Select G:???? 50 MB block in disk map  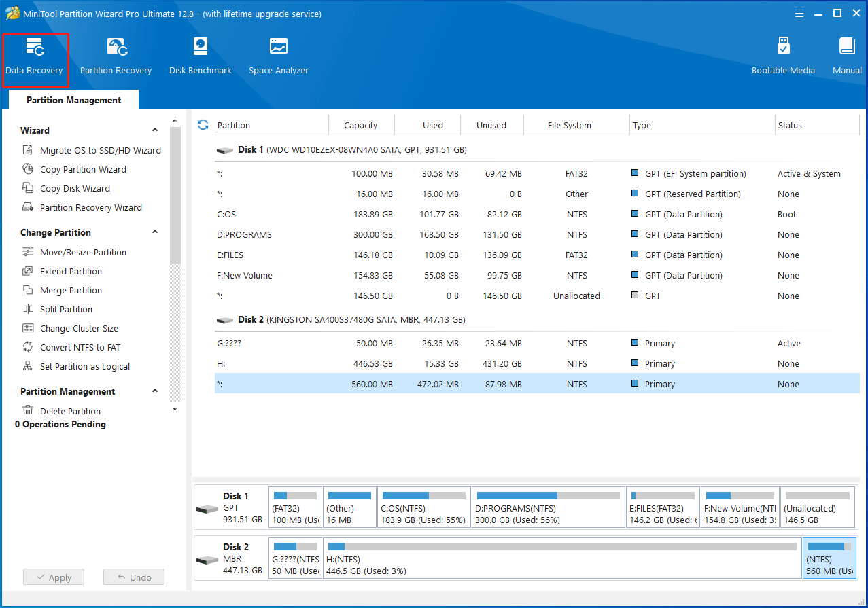[295, 558]
